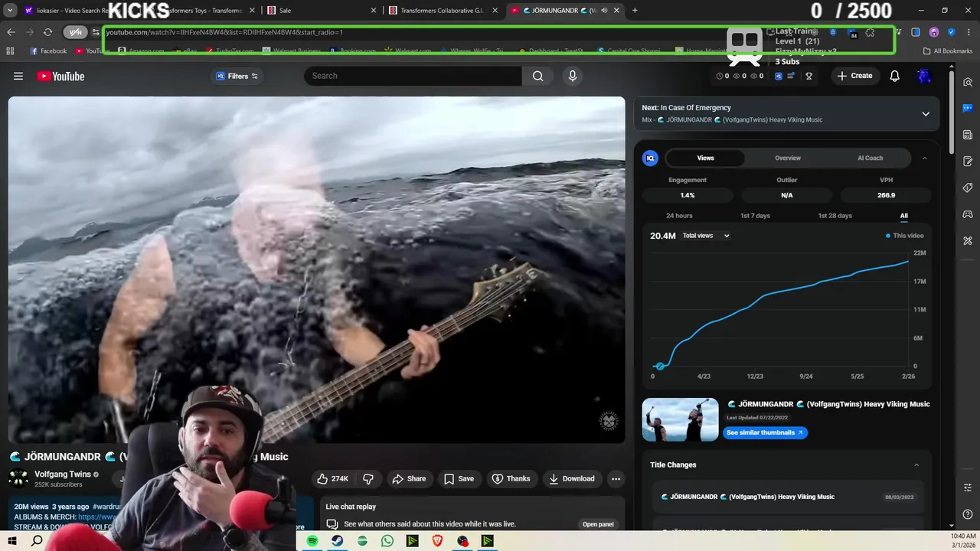
Task: Click the channel watermark in the video
Action: (x=609, y=420)
